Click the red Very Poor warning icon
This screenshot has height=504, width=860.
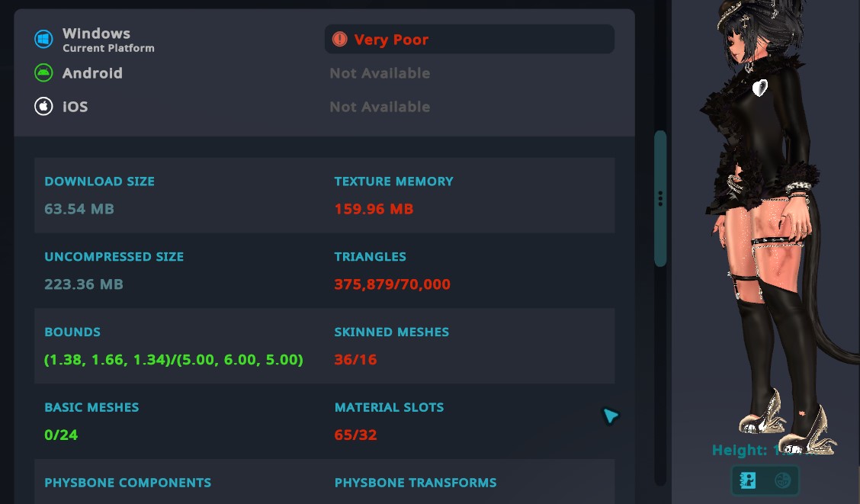[340, 40]
